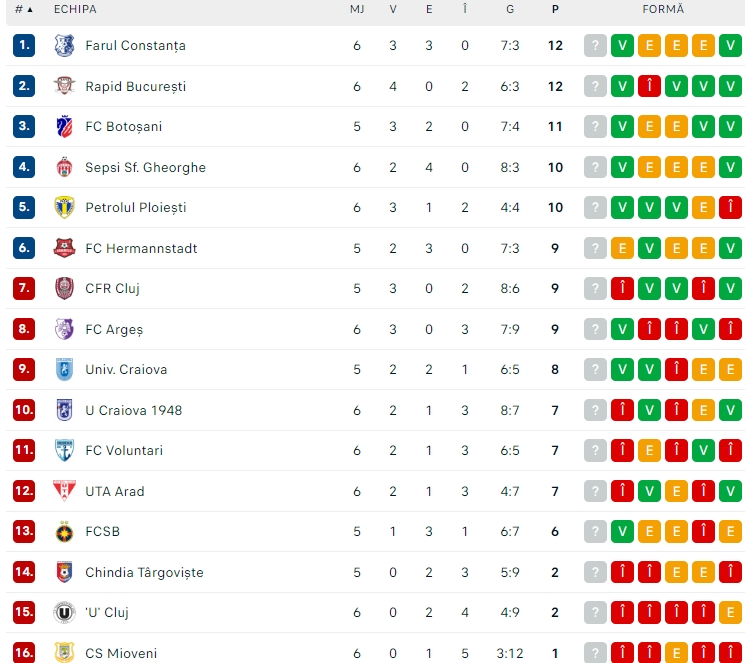
Task: Open FC Hermannstadt team link
Action: coord(141,248)
